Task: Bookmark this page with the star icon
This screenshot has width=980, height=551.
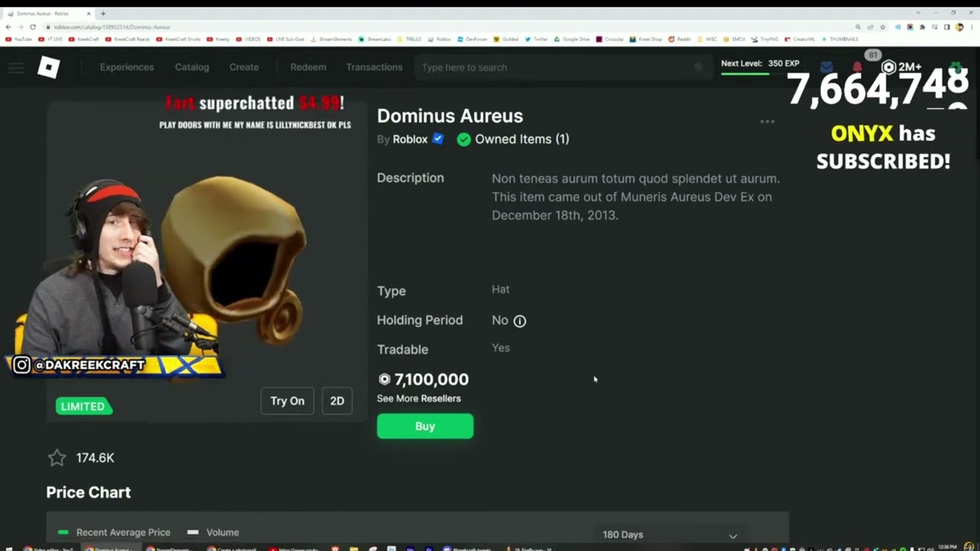Action: click(883, 27)
